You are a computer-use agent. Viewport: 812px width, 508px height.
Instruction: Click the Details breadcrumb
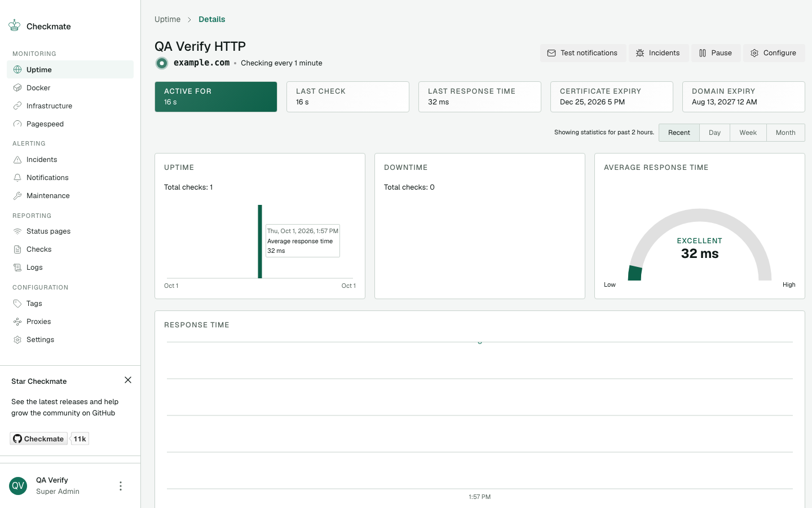point(212,19)
